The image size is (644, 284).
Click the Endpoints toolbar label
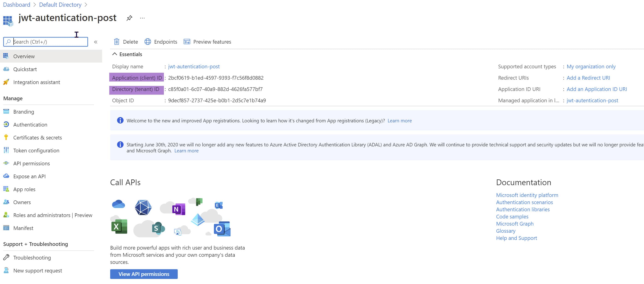click(x=165, y=42)
